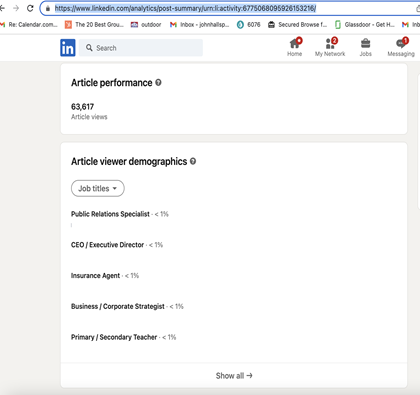Expand the Job titles dropdown
Image resolution: width=420 pixels, height=395 pixels.
(x=98, y=188)
